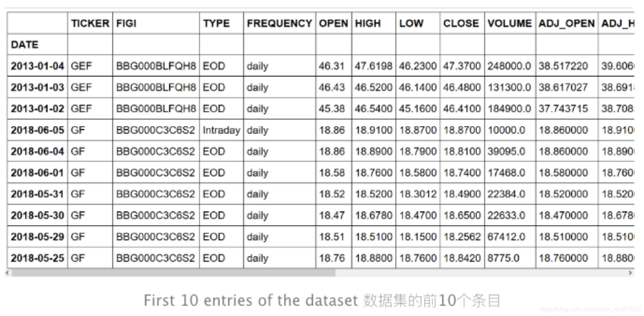
Task: Click close value 47.3700
Action: 462,66
